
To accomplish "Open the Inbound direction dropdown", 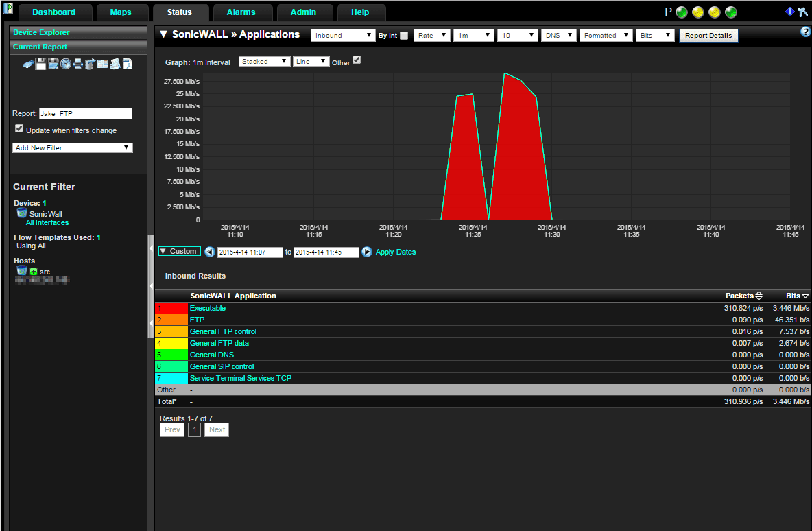I will pos(342,35).
